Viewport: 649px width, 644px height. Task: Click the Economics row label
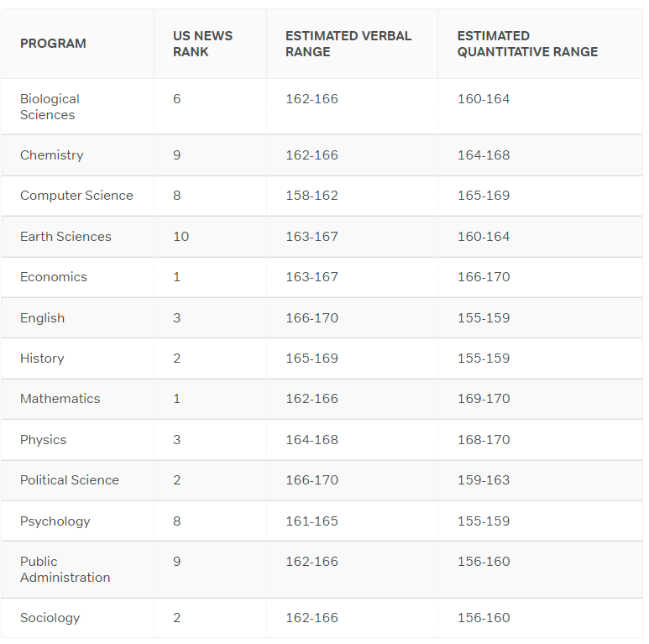54,277
